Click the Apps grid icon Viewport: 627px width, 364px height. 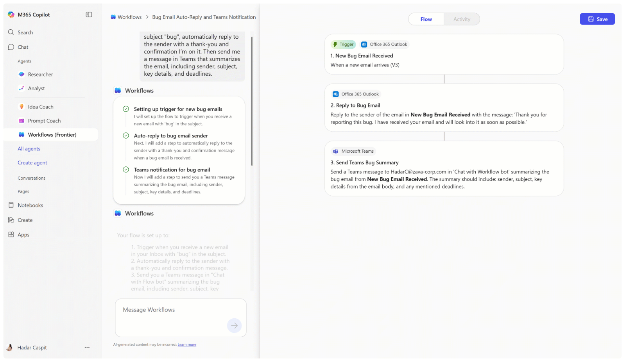tap(11, 235)
